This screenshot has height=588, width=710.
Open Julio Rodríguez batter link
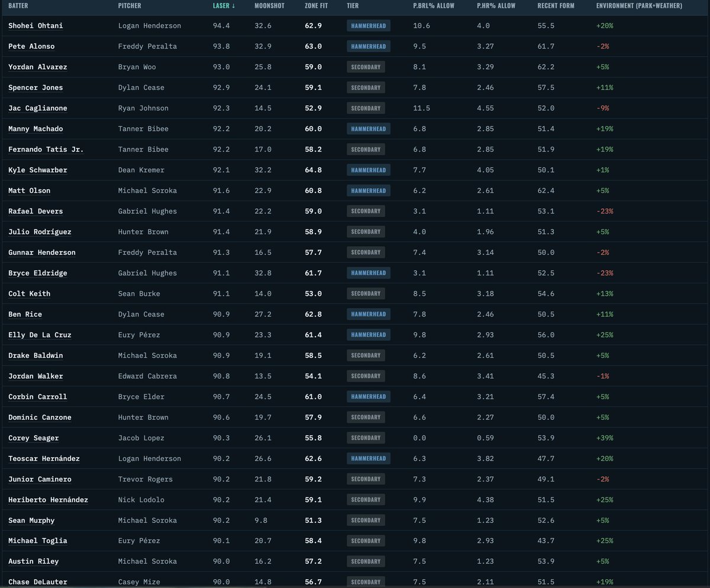(40, 232)
